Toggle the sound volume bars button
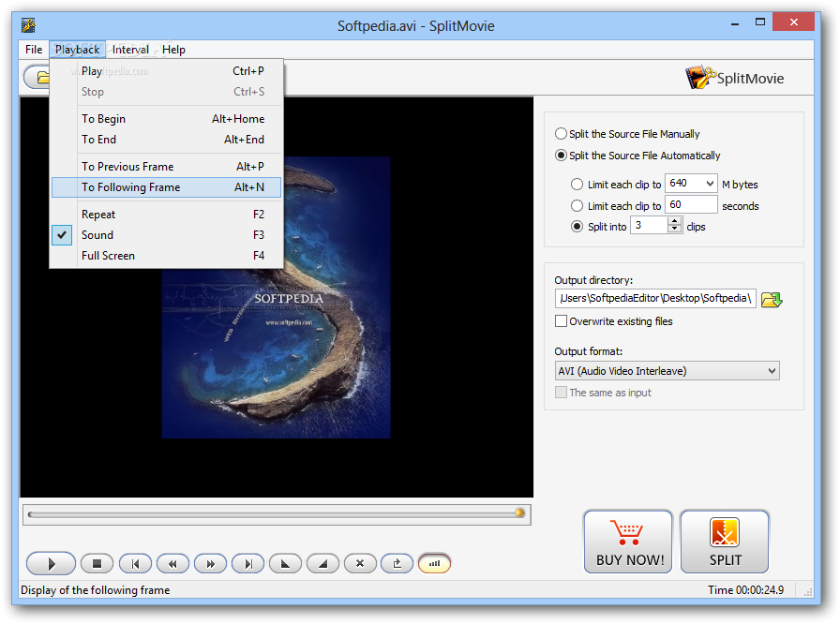The height and width of the screenshot is (624, 840). click(x=434, y=563)
